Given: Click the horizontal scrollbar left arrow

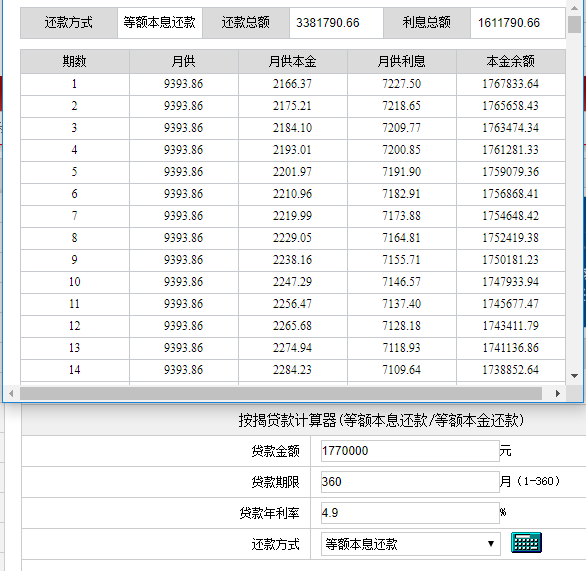Looking at the screenshot, I should [x=11, y=393].
